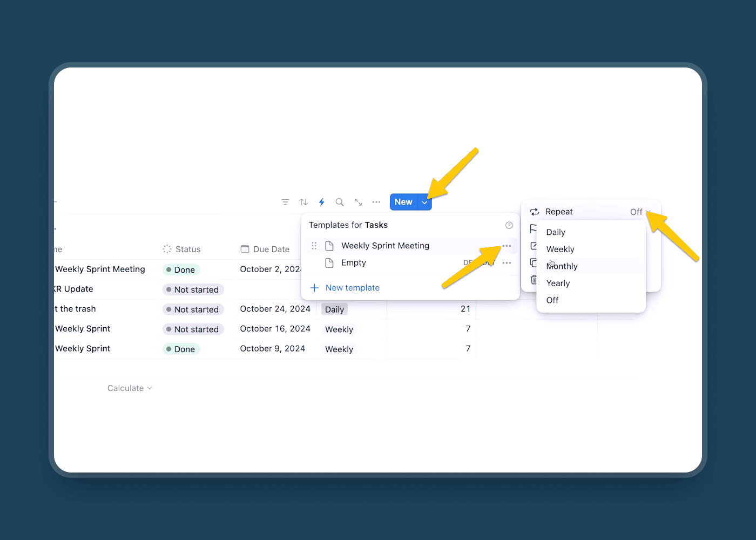This screenshot has width=756, height=540.
Task: Click the sort arrows icon
Action: tap(303, 202)
